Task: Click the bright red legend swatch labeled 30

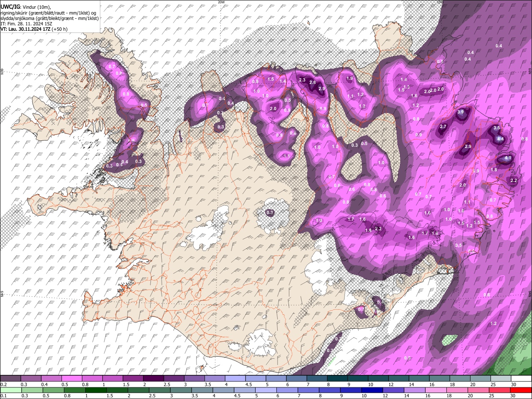Action: click(x=521, y=390)
